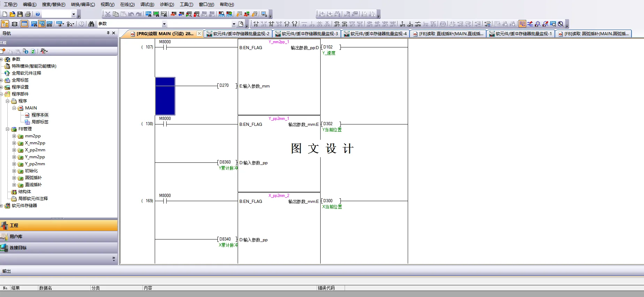Click the 工程 navigation panel button
The width and height of the screenshot is (644, 297).
coord(59,226)
